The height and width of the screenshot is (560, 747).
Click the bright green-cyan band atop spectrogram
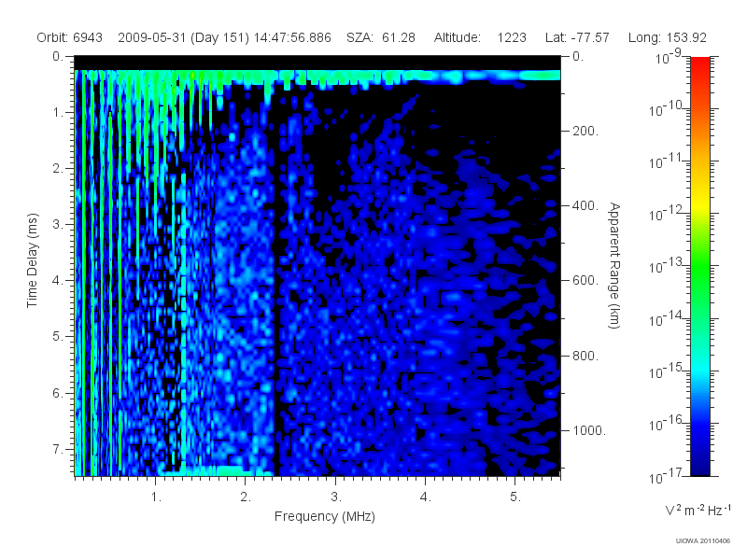(x=317, y=76)
